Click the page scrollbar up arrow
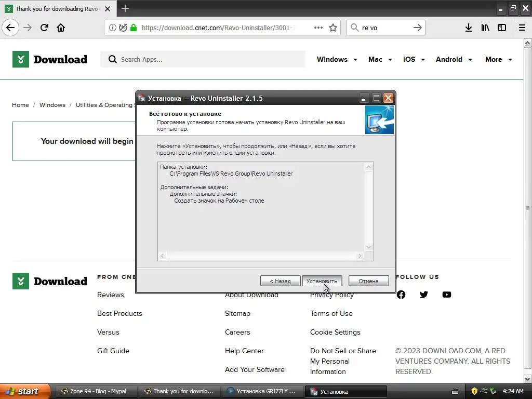 pyautogui.click(x=527, y=43)
